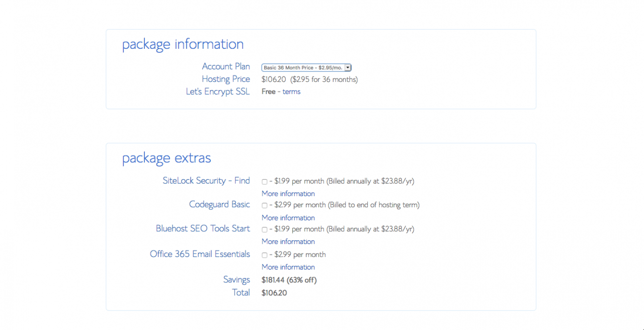Viewport: 644px width, 330px height.
Task: Show More information for Office 365 Email
Action: coord(288,267)
